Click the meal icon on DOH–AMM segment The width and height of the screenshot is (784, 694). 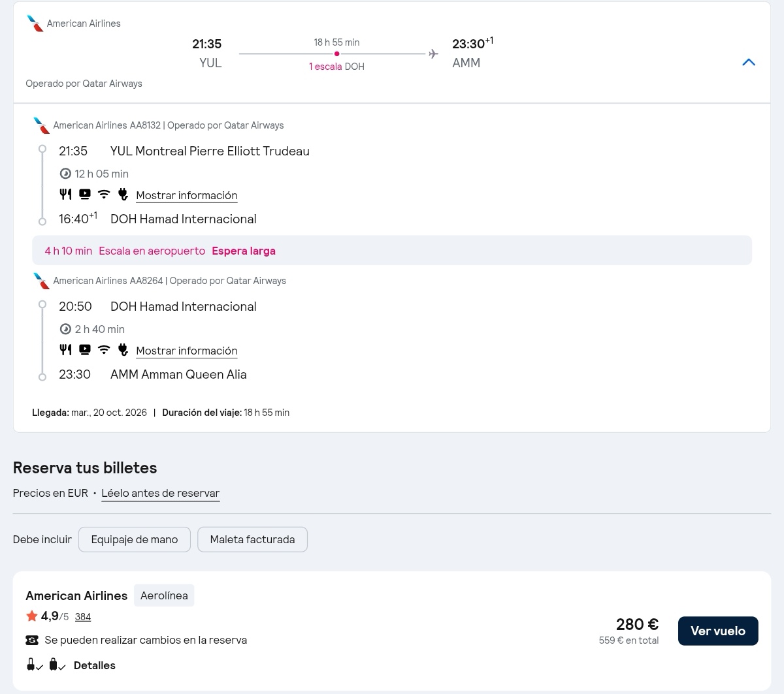[x=65, y=349]
